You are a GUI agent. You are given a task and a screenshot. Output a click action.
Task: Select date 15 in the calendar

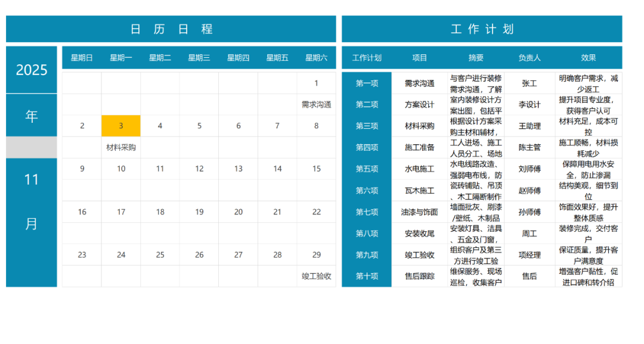316,169
